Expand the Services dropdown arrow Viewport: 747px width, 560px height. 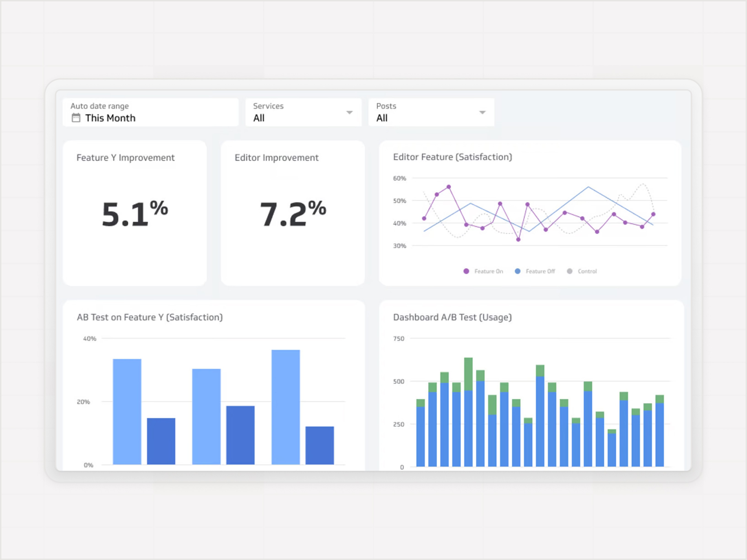pos(349,112)
